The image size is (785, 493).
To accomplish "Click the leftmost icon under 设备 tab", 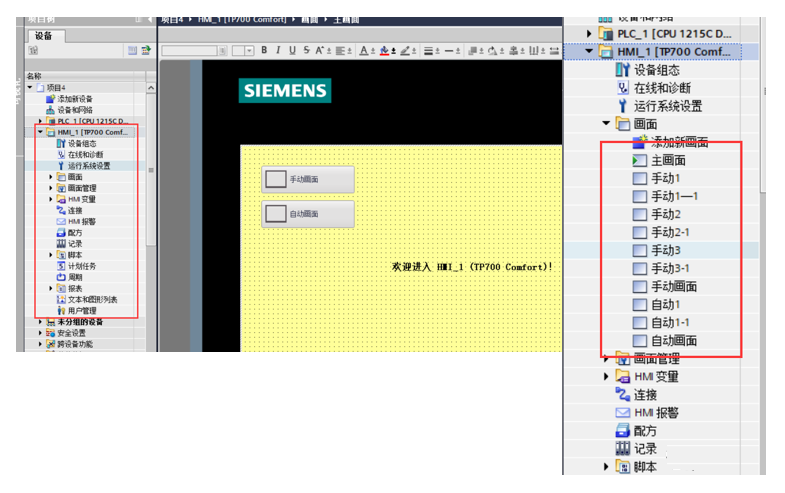I will pyautogui.click(x=33, y=50).
